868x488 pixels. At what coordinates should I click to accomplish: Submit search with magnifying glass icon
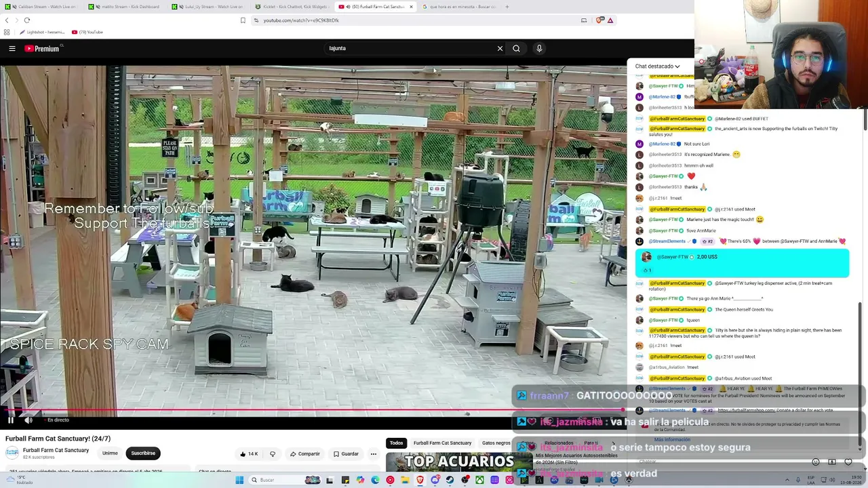point(516,48)
